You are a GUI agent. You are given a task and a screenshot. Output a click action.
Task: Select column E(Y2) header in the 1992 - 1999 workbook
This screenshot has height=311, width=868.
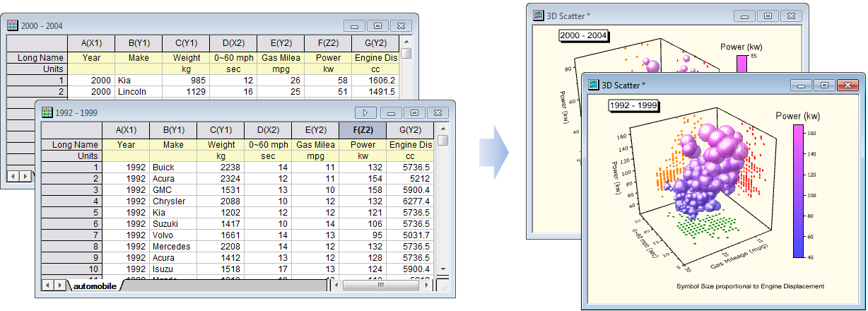coord(316,130)
